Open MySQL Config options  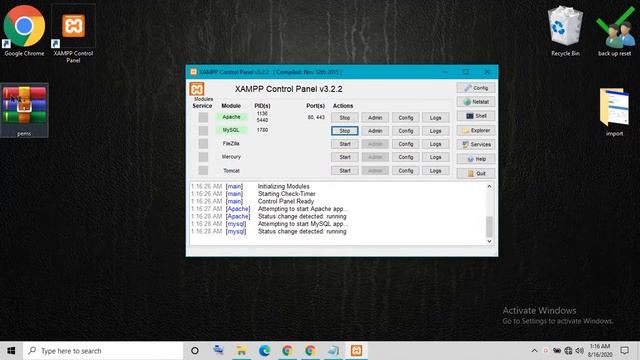click(x=406, y=131)
